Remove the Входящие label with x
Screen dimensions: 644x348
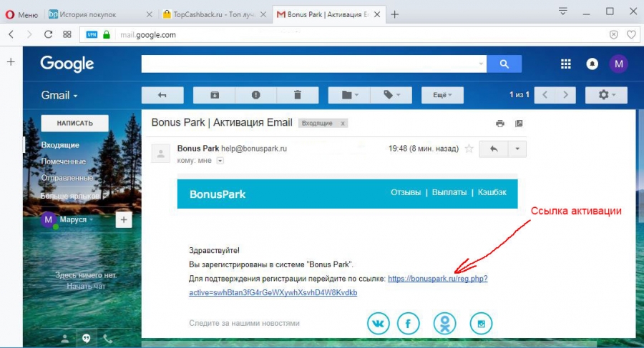tap(343, 123)
